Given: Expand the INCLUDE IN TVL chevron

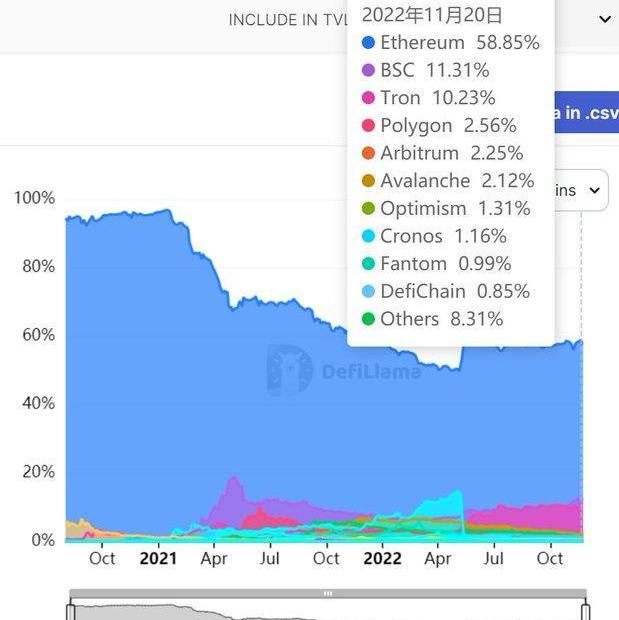Looking at the screenshot, I should (604, 19).
